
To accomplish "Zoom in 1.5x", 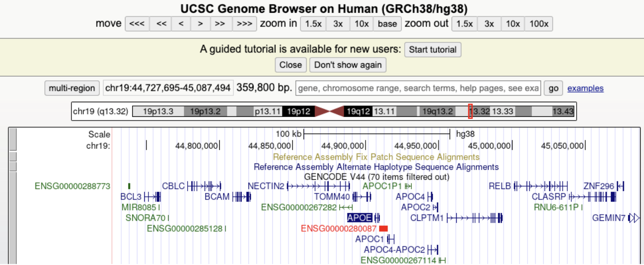I will tap(313, 24).
